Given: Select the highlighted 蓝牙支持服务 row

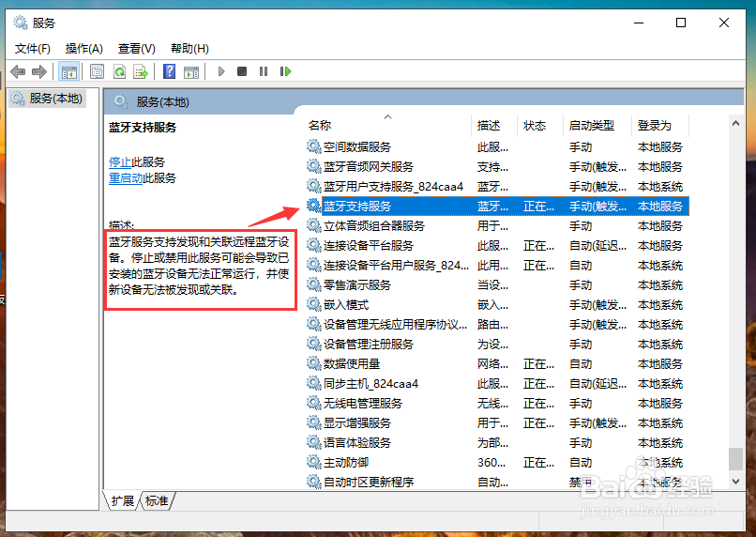Looking at the screenshot, I should pyautogui.click(x=497, y=206).
